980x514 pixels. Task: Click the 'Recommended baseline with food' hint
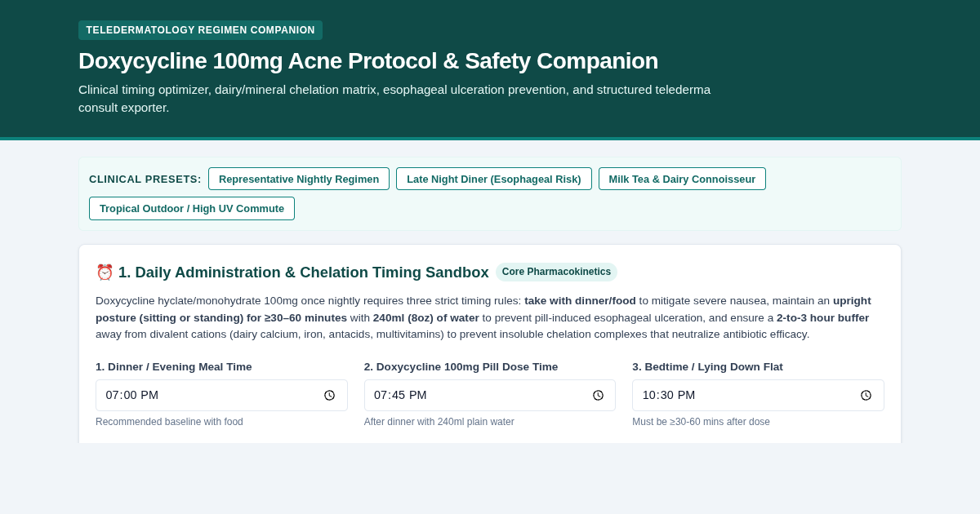coord(169,422)
